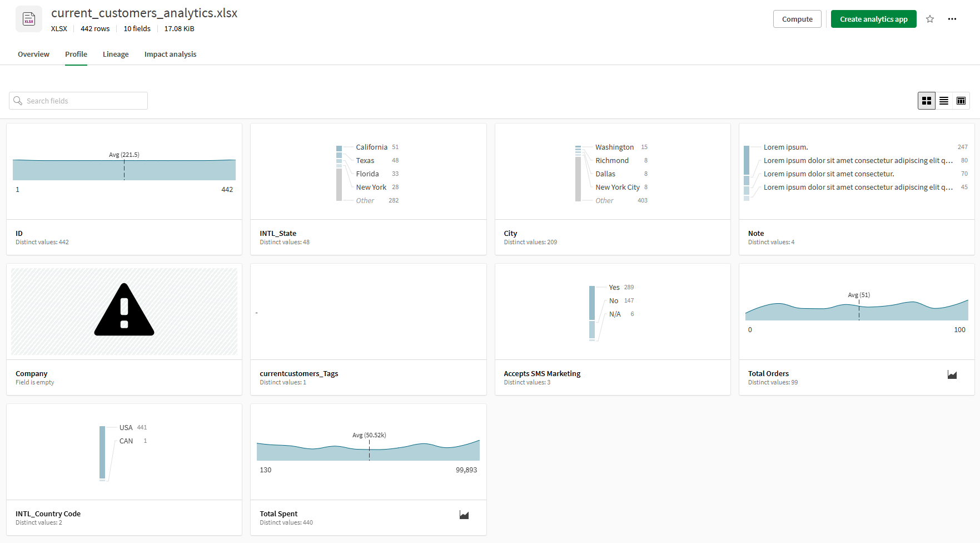
Task: Open the chart view for Total Spent
Action: tap(465, 515)
